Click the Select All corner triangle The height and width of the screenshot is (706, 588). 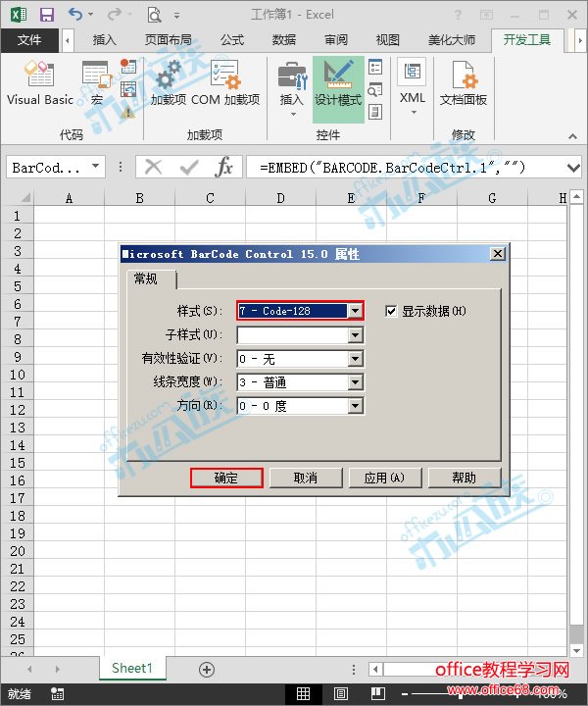click(x=25, y=198)
